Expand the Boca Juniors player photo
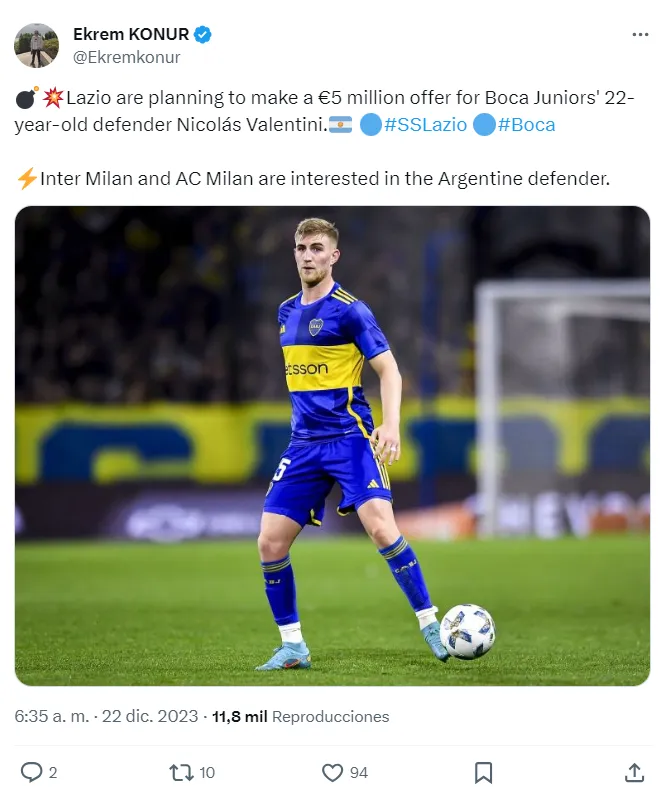This screenshot has height=787, width=666. tap(332, 445)
